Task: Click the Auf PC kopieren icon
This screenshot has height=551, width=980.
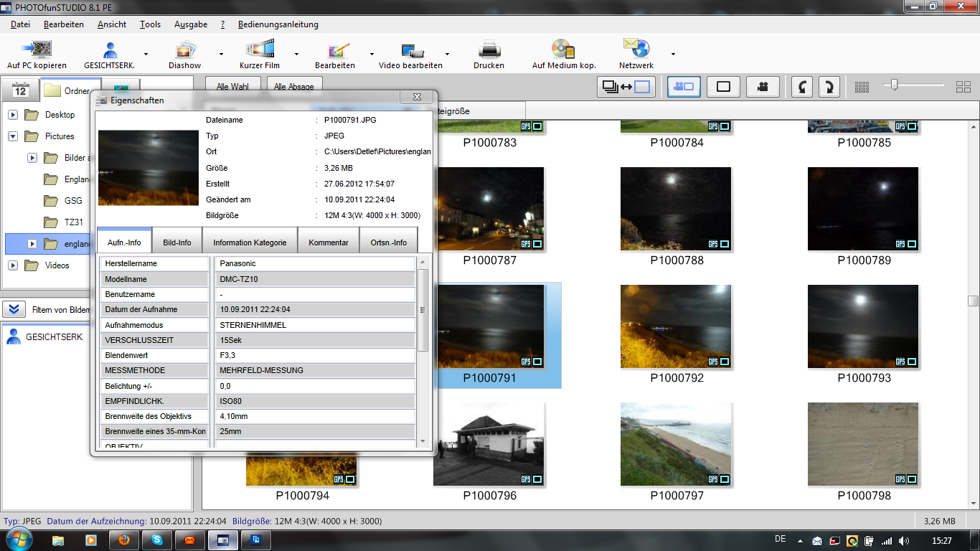Action: pyautogui.click(x=37, y=49)
